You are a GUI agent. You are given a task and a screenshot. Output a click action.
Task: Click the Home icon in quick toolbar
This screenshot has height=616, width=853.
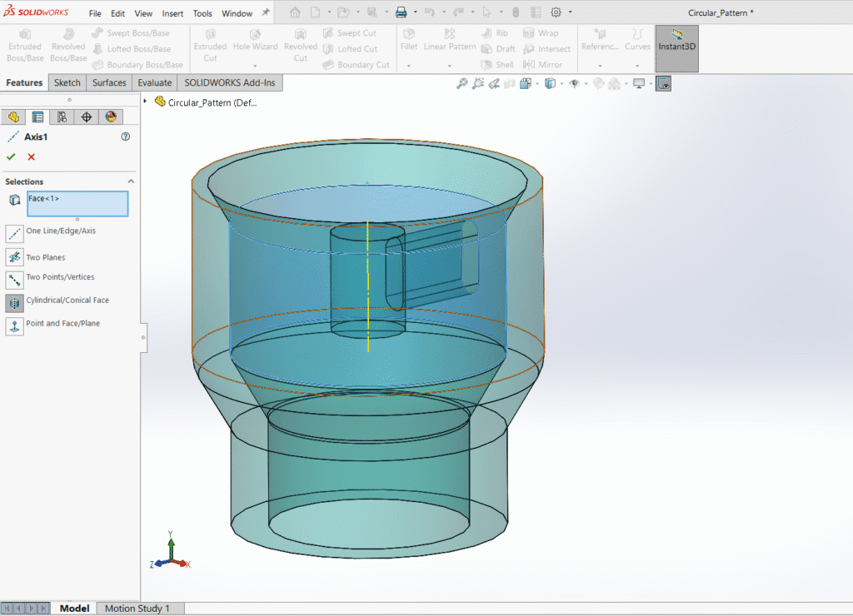pos(294,12)
